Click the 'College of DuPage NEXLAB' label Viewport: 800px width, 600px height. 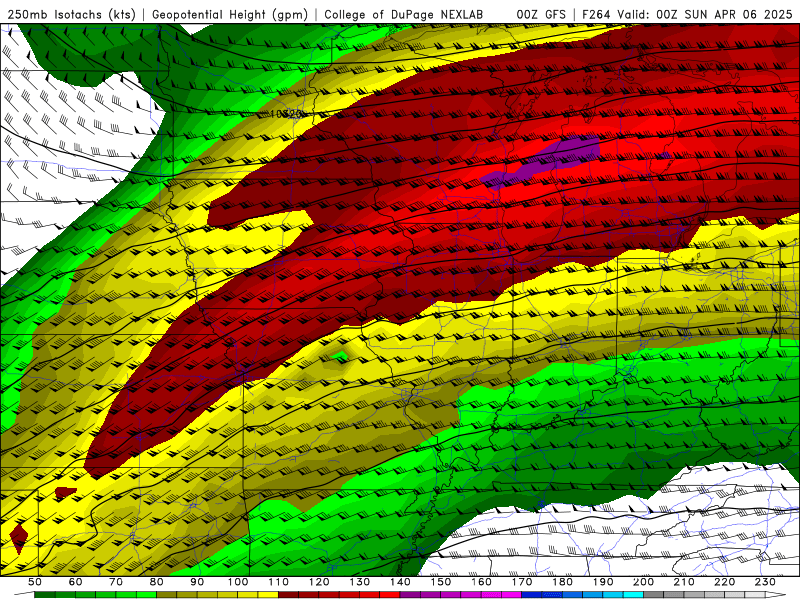pyautogui.click(x=403, y=15)
